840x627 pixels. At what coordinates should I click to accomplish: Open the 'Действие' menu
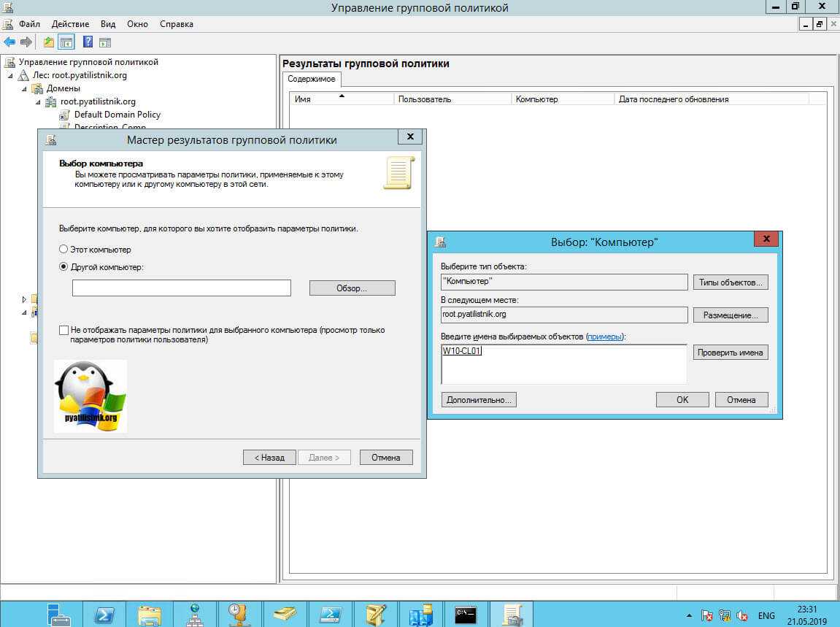click(x=70, y=24)
